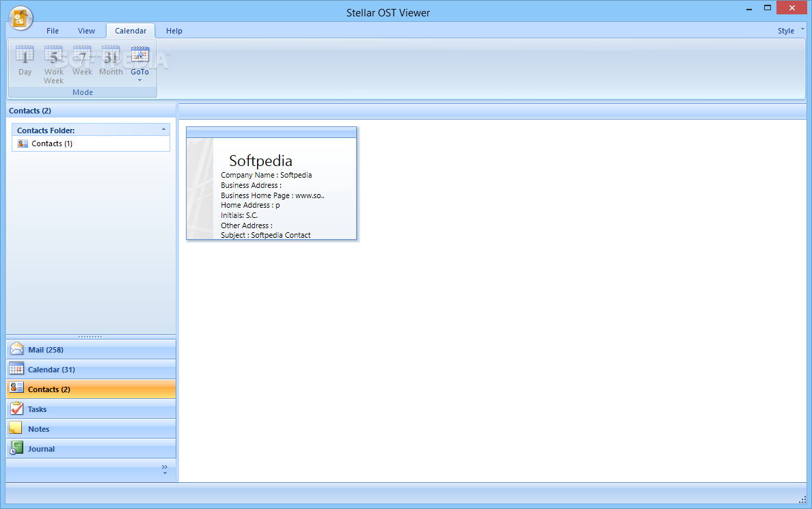Open the Notes navigation pane
812x509 pixels.
91,429
